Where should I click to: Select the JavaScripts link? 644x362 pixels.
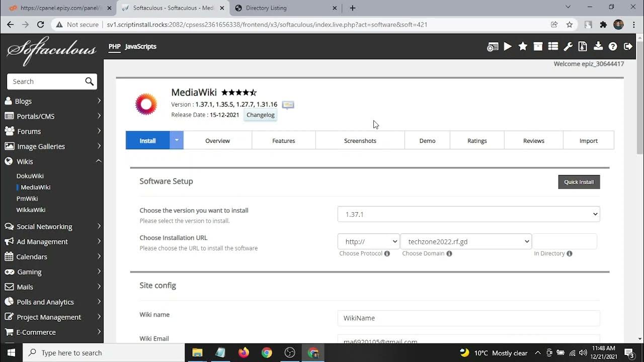[x=140, y=46]
